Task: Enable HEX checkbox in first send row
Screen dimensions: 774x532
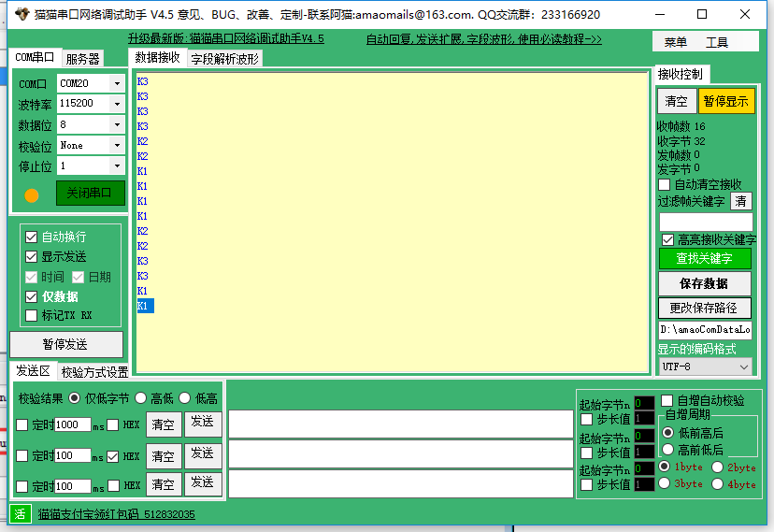Action: coord(113,424)
